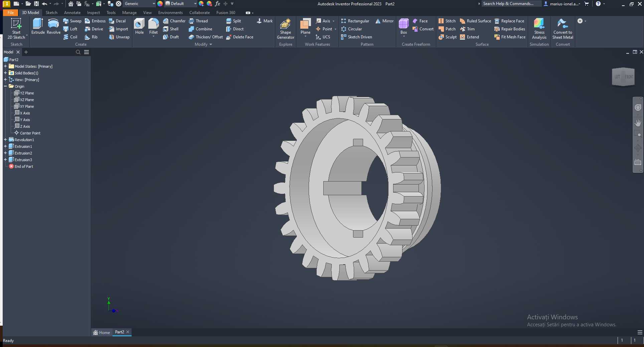Select the Shell tool

pos(171,29)
